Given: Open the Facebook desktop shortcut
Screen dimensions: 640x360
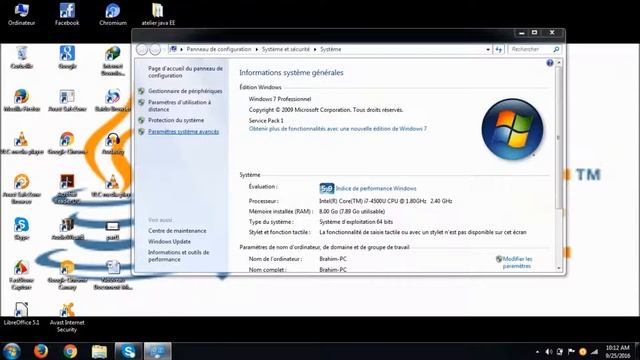Looking at the screenshot, I should click(67, 14).
